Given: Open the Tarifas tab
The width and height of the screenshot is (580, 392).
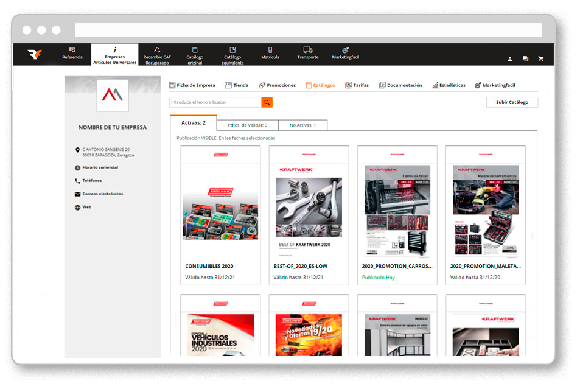Looking at the screenshot, I should point(357,85).
